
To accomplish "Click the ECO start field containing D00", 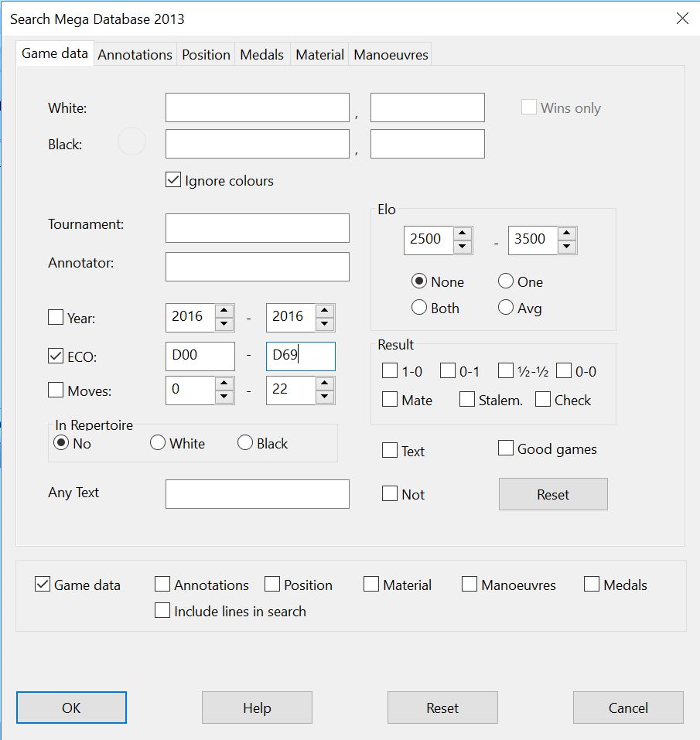I will coord(200,356).
